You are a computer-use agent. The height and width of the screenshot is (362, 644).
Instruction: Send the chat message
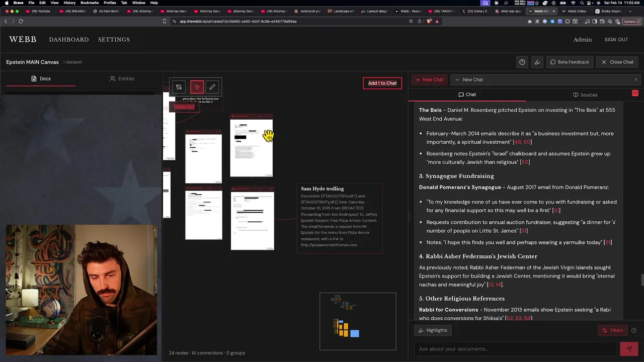pos(629,349)
